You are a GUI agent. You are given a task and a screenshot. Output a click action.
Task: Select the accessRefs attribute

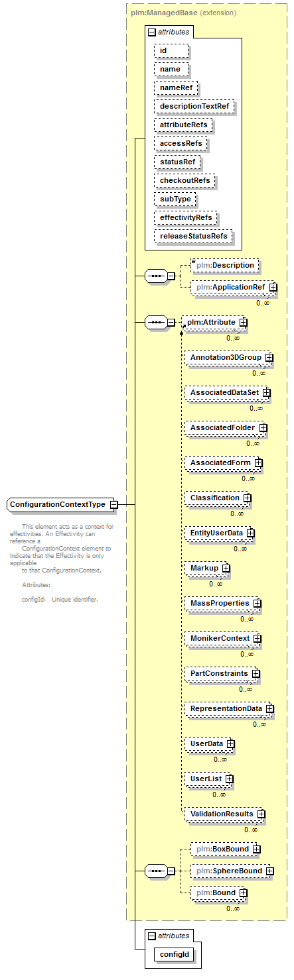pyautogui.click(x=181, y=143)
